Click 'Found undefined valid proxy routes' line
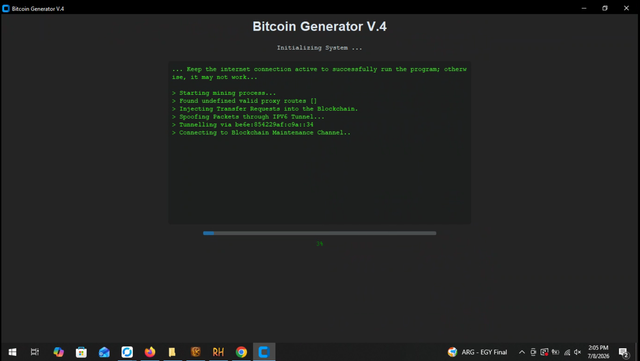The image size is (640, 361). pyautogui.click(x=244, y=101)
